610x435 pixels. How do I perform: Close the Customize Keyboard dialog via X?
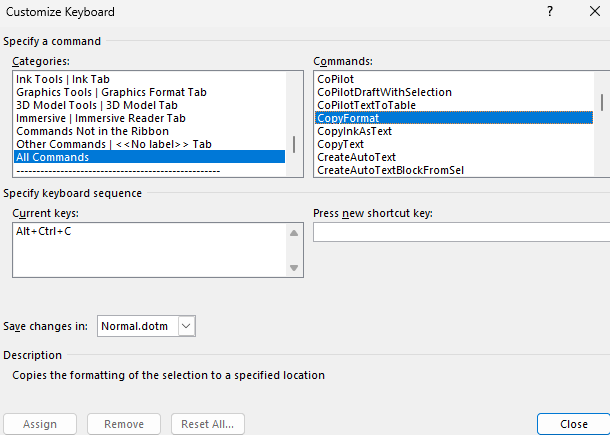[x=594, y=12]
